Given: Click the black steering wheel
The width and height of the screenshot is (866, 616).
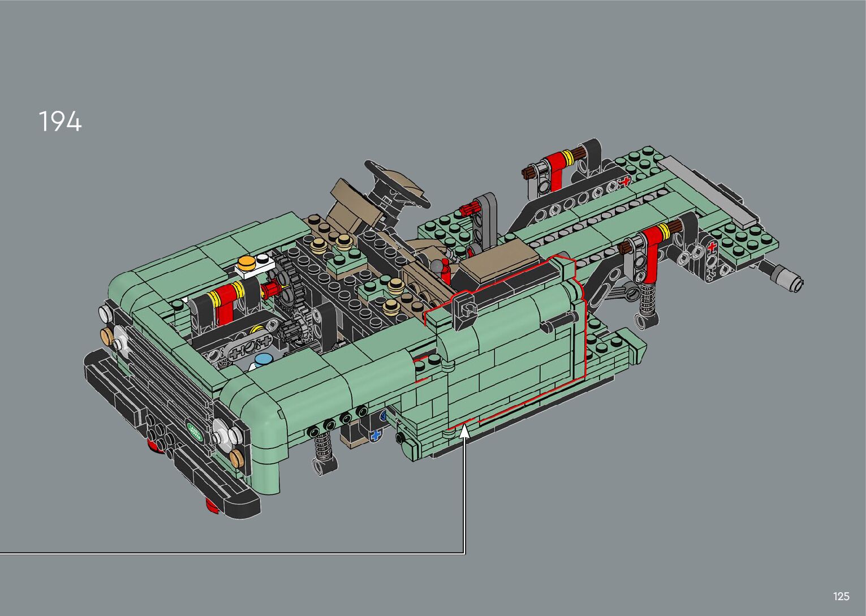Looking at the screenshot, I should click(x=396, y=183).
